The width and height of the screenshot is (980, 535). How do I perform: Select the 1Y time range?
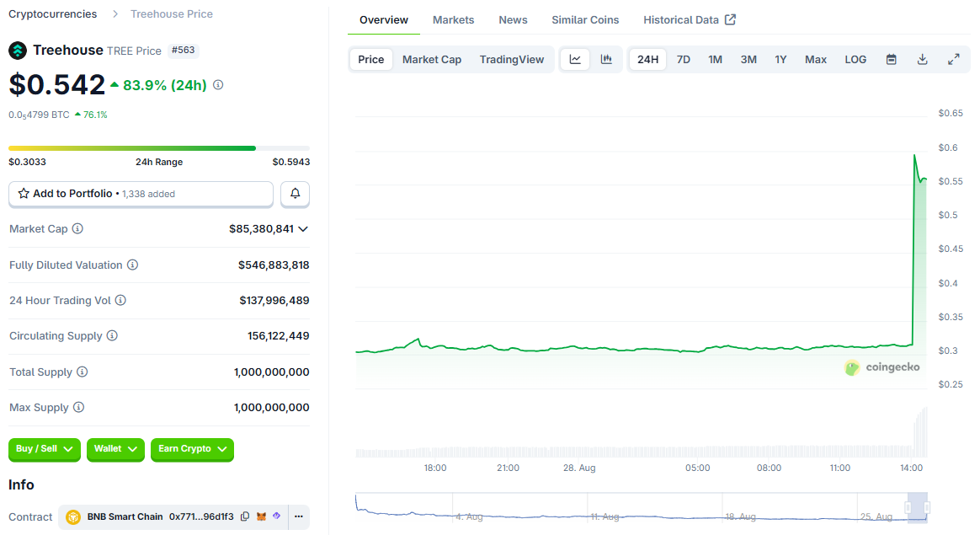coord(780,60)
